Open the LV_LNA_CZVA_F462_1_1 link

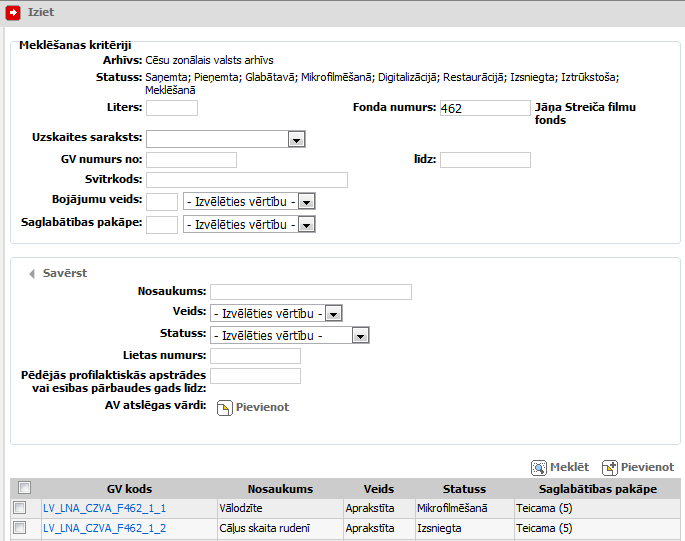click(x=104, y=508)
